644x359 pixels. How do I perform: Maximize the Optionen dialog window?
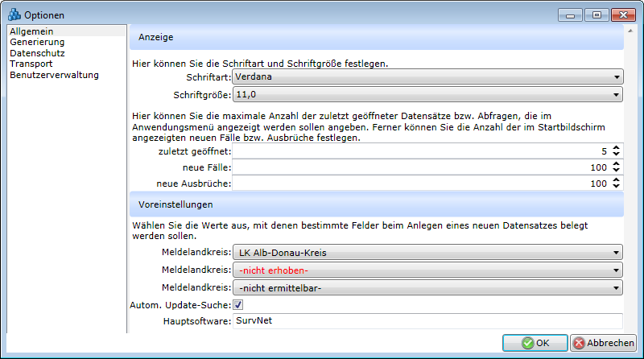[597, 14]
